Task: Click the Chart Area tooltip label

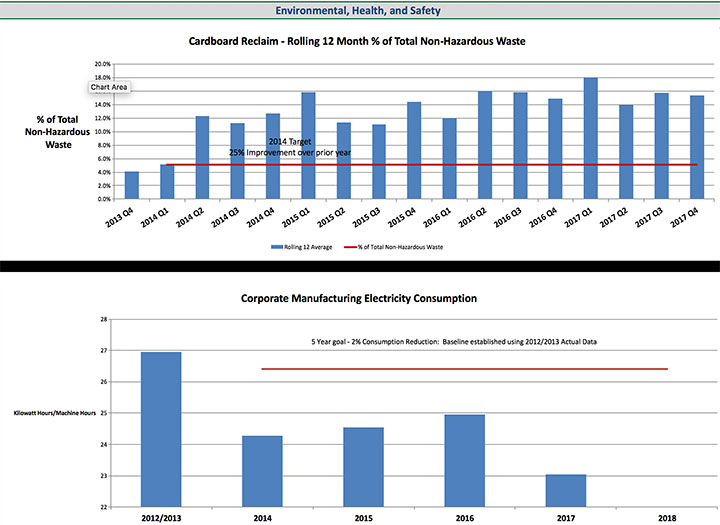Action: [x=108, y=88]
